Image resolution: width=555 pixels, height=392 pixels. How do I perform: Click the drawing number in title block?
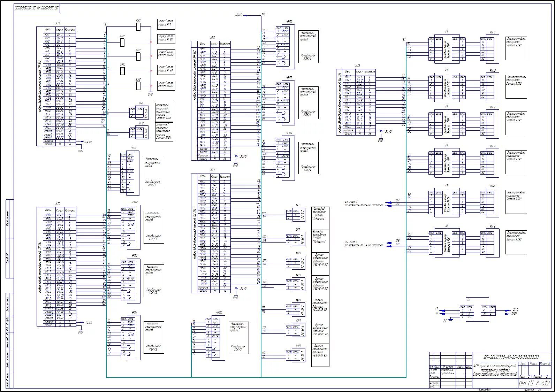(x=512, y=357)
